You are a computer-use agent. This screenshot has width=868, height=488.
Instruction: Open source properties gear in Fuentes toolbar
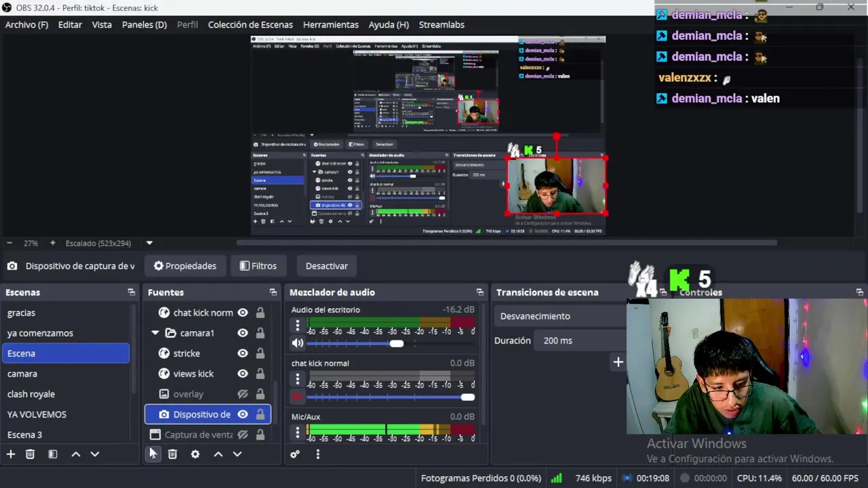tap(195, 454)
